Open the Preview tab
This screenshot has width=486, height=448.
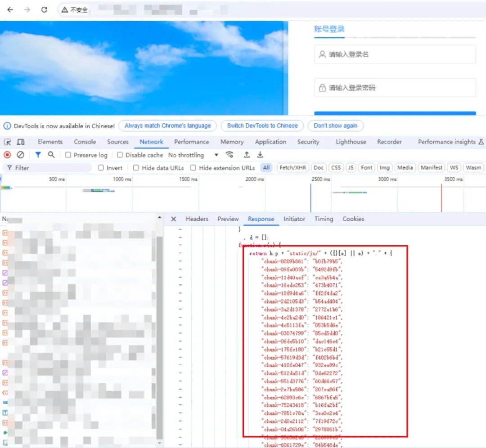coord(228,219)
